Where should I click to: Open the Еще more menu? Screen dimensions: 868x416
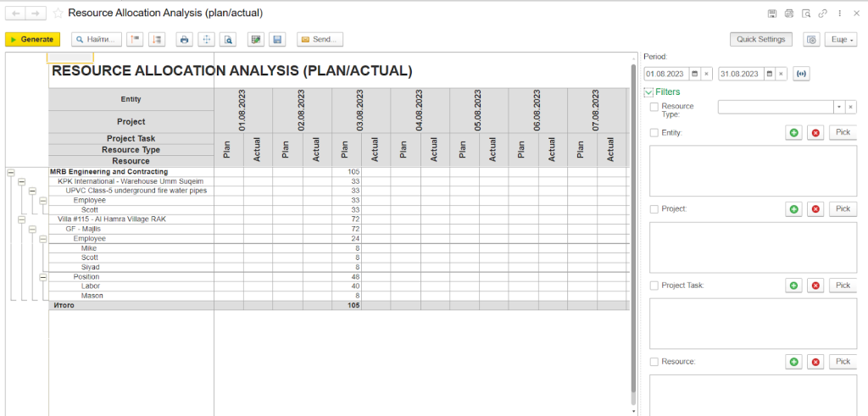[840, 39]
